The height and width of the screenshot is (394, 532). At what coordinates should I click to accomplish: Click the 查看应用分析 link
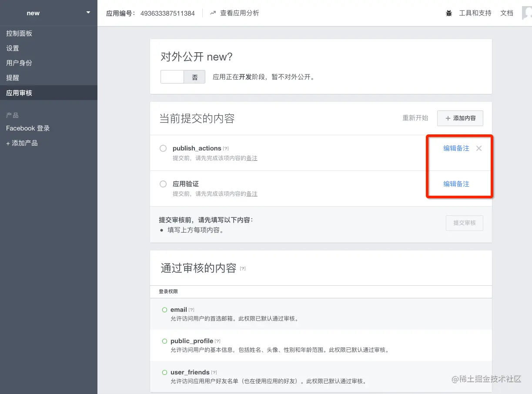240,13
